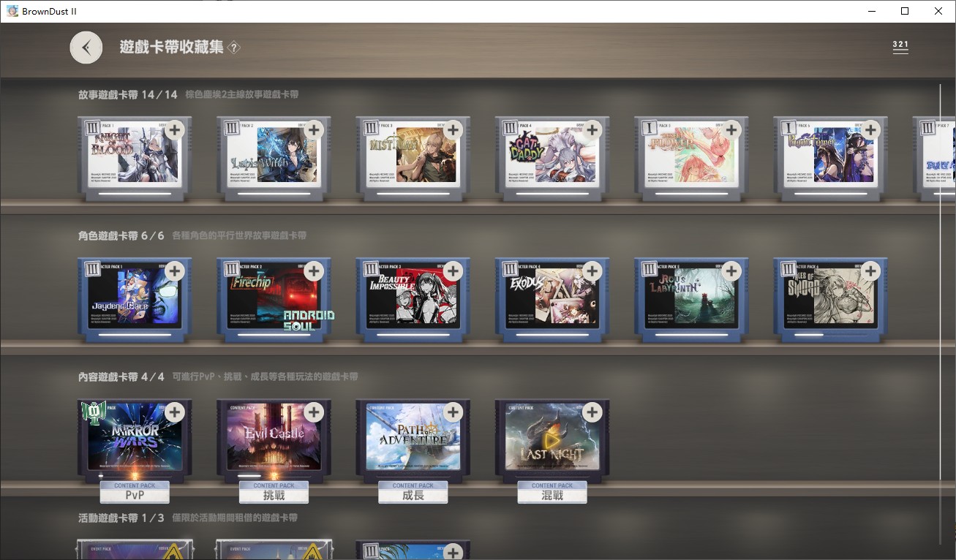Tap the plus icon on Beauty Impossible cartridge
Screen dimensions: 956x560
point(453,271)
